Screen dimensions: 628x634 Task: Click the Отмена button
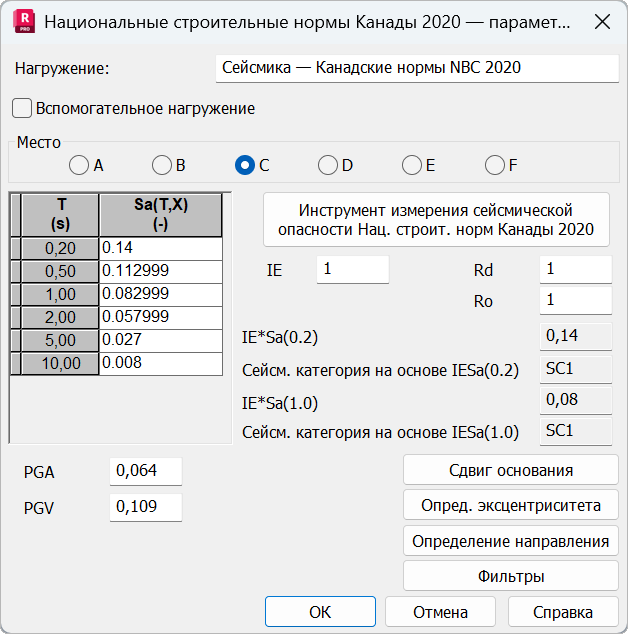[x=440, y=612]
